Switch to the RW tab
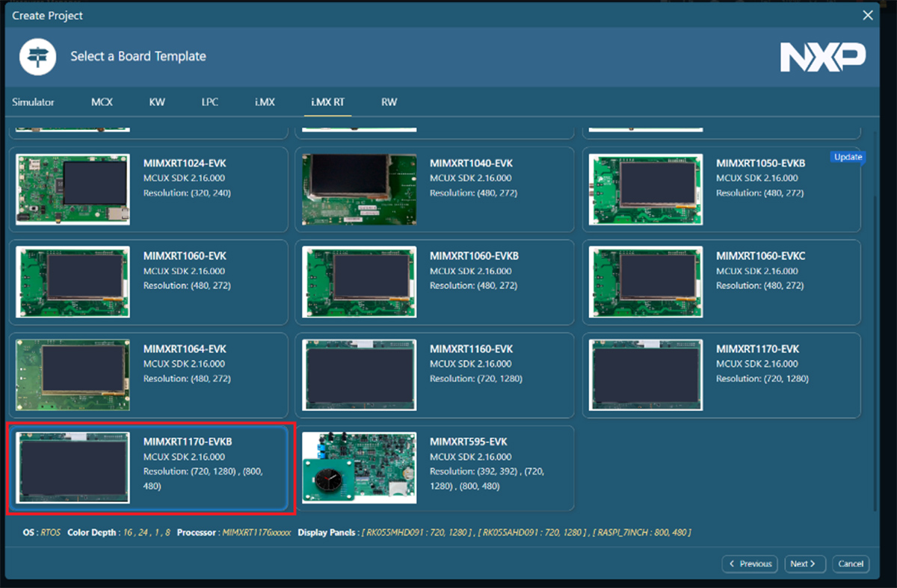This screenshot has height=588, width=897. [389, 102]
